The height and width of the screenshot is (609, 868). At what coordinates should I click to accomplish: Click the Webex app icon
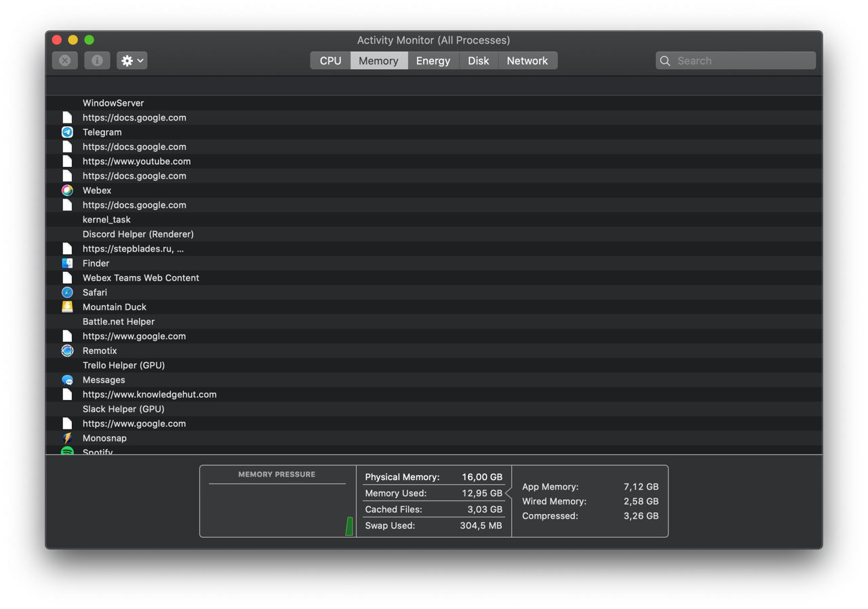pyautogui.click(x=67, y=191)
